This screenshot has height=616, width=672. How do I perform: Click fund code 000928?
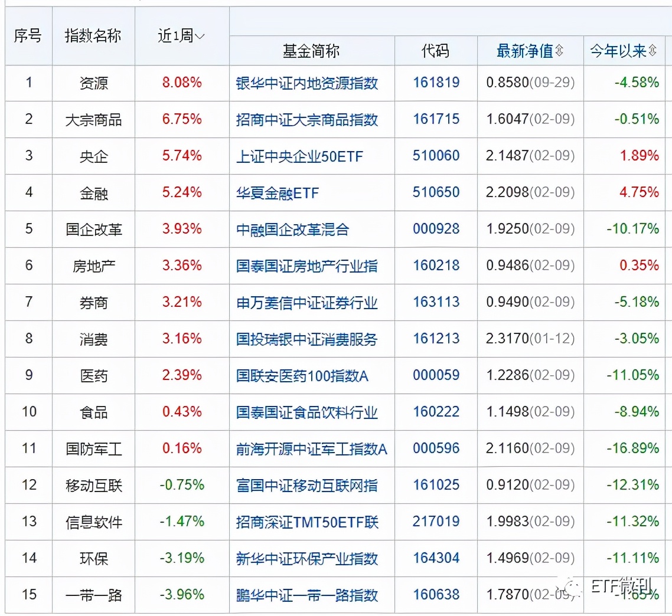tap(436, 229)
